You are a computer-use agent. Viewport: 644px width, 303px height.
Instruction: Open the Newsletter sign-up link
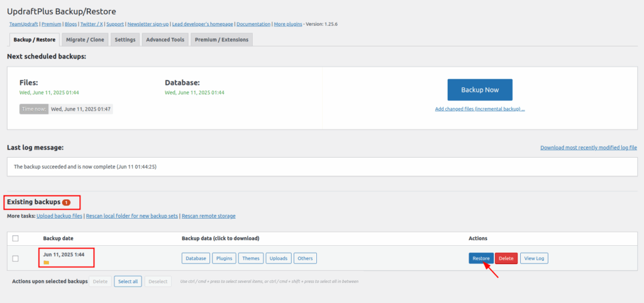coord(148,25)
